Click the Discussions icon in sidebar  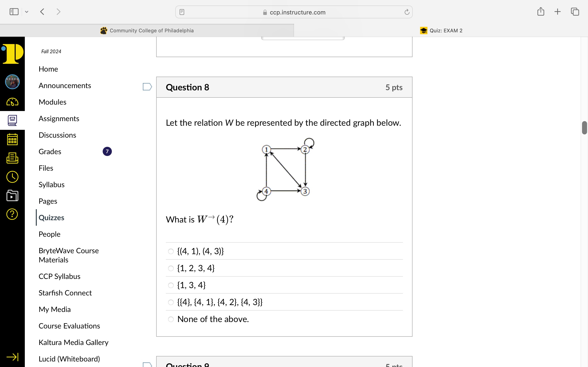tap(58, 135)
